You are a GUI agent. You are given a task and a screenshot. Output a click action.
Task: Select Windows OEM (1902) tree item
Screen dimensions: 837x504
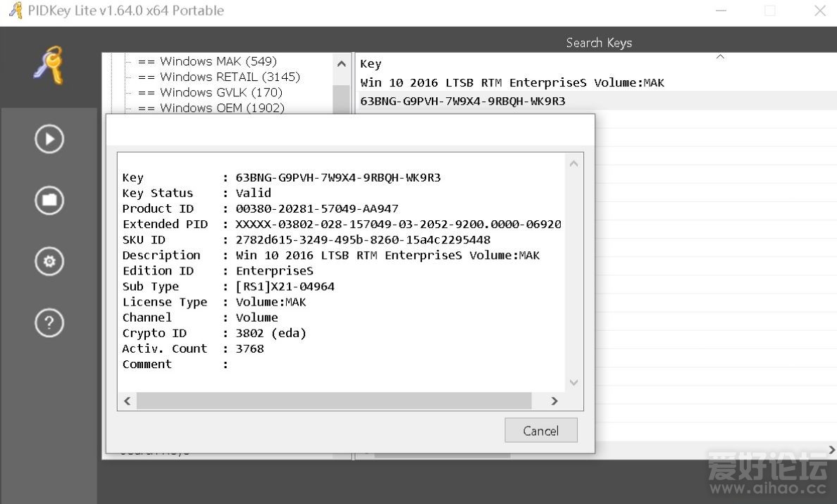tap(211, 108)
